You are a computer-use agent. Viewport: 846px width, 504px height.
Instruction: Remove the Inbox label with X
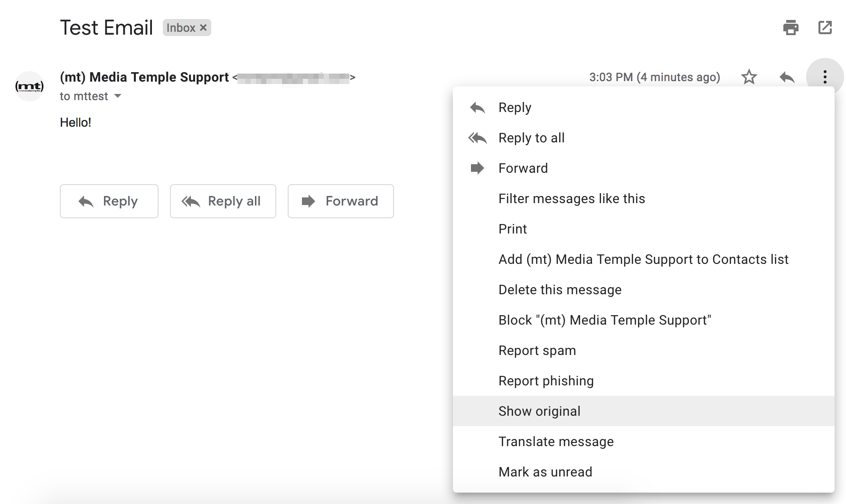click(x=203, y=28)
